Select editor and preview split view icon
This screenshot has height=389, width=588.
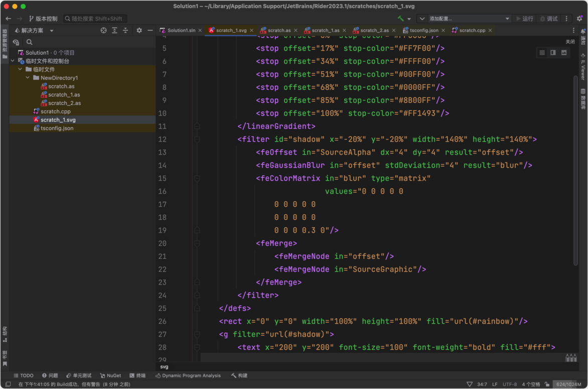click(553, 53)
